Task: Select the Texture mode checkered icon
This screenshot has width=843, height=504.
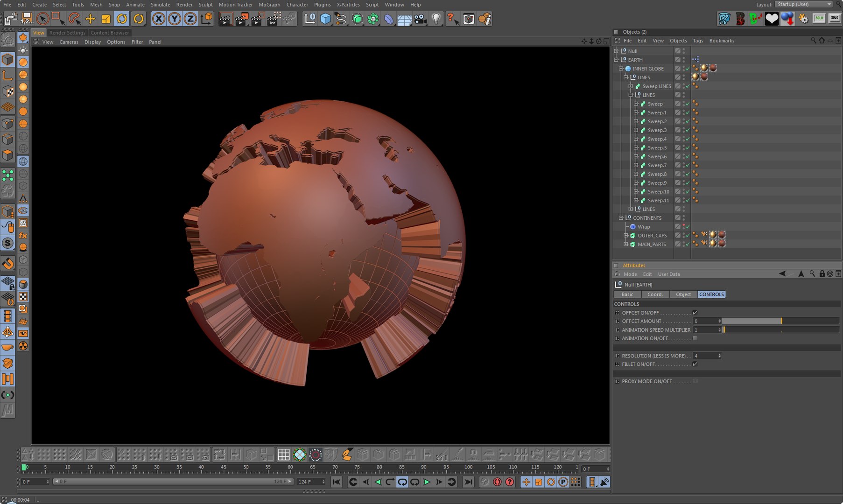Action: tap(7, 91)
